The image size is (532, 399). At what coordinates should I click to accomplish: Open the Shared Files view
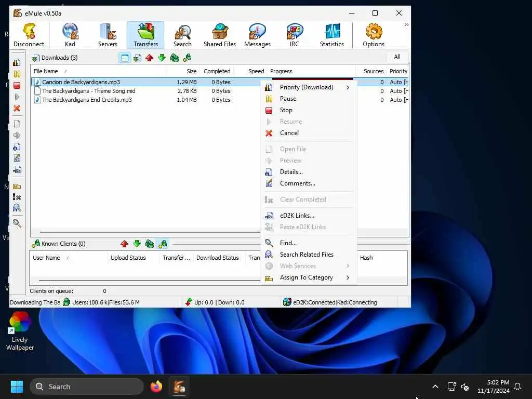(220, 35)
